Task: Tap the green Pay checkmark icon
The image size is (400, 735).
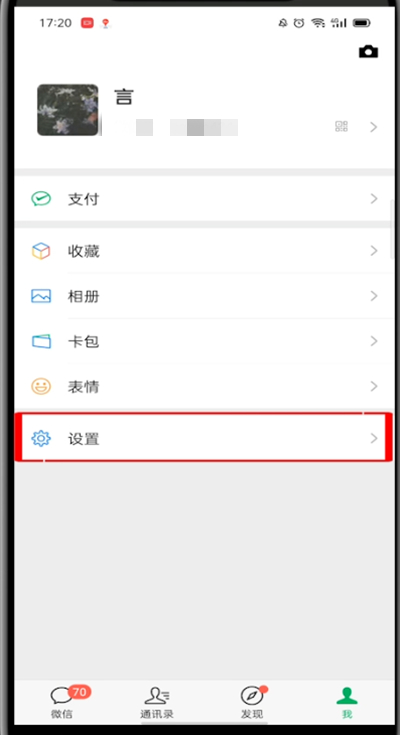Action: pos(41,199)
